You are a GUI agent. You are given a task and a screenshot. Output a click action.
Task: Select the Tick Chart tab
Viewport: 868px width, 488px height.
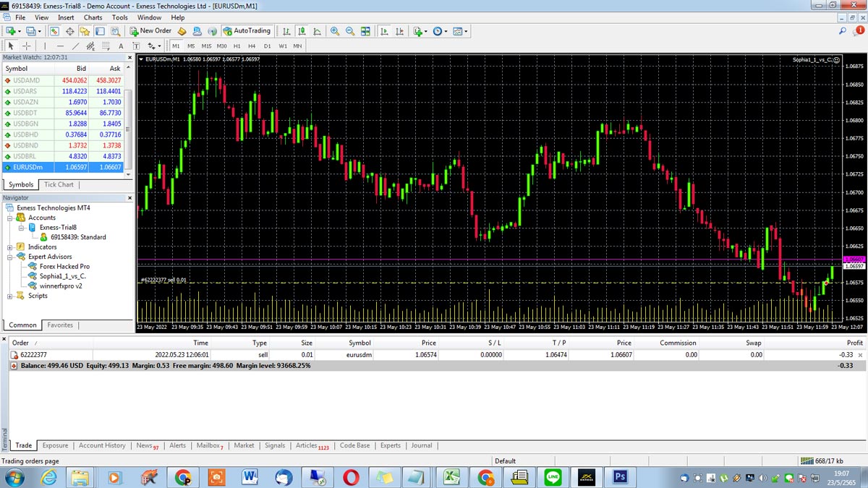58,184
